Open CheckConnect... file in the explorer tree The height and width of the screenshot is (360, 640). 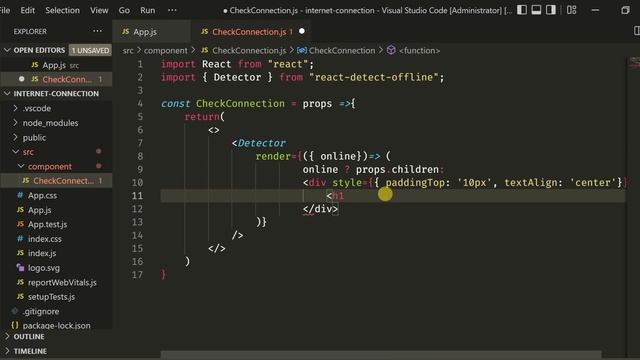(x=56, y=180)
